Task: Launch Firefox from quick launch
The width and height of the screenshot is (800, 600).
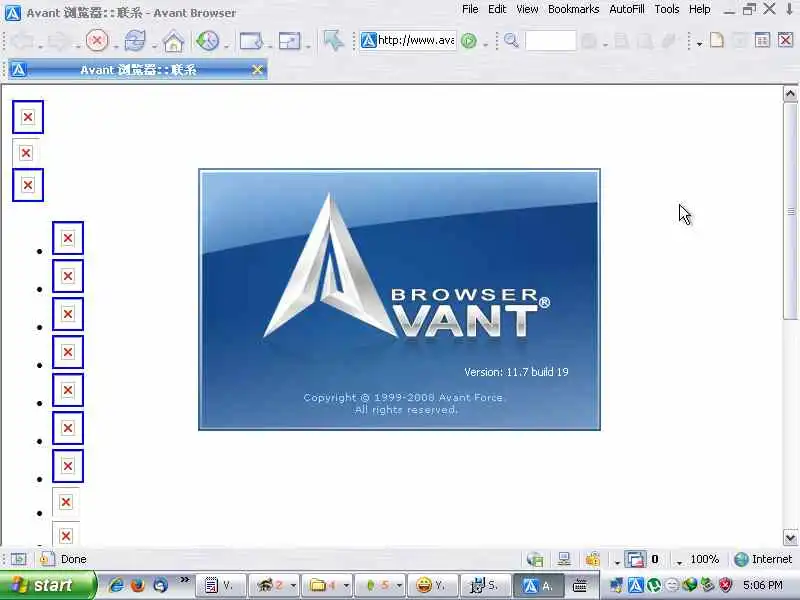Action: point(138,585)
